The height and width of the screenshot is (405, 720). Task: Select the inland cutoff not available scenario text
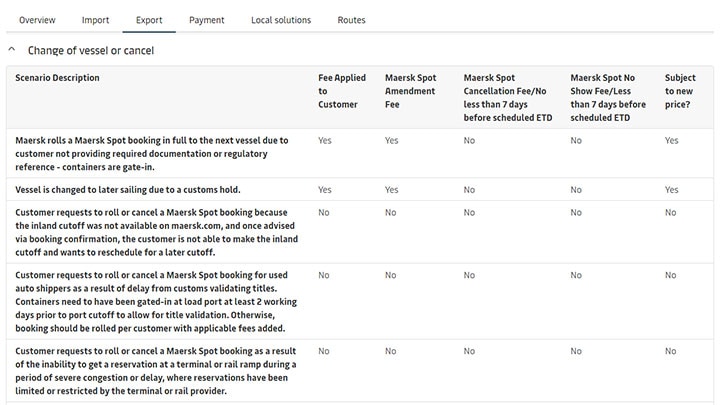[x=157, y=232]
